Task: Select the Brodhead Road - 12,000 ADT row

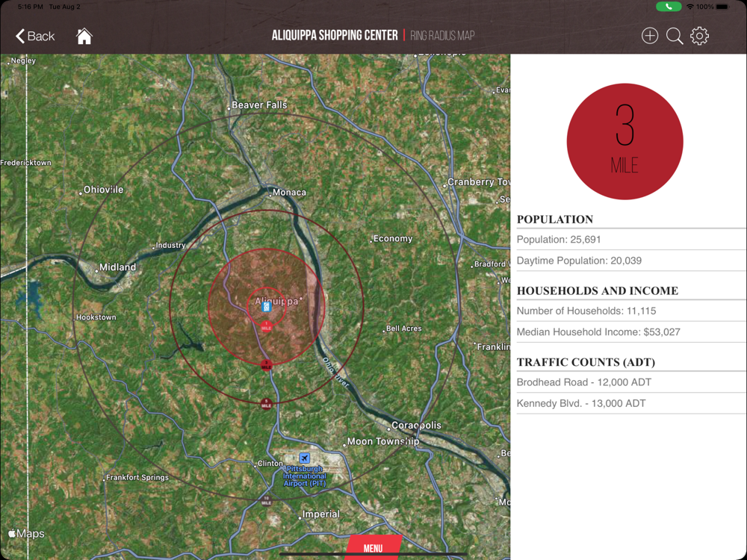Action: [631, 382]
